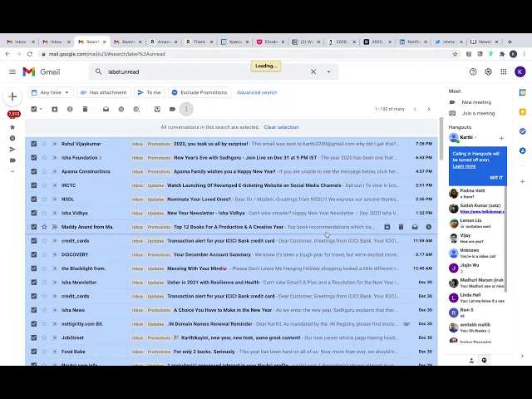Clear the search with the X icon
Screen dimensions: 532x399
(313, 71)
